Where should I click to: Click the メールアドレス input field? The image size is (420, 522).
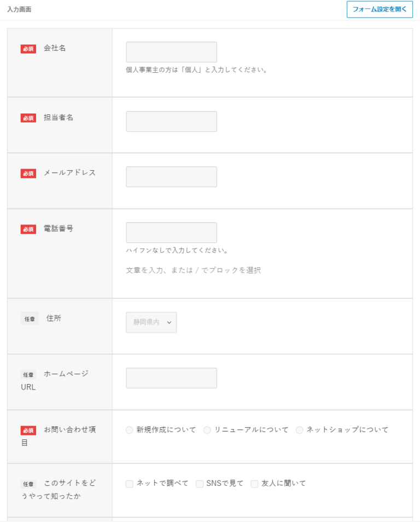pos(171,176)
